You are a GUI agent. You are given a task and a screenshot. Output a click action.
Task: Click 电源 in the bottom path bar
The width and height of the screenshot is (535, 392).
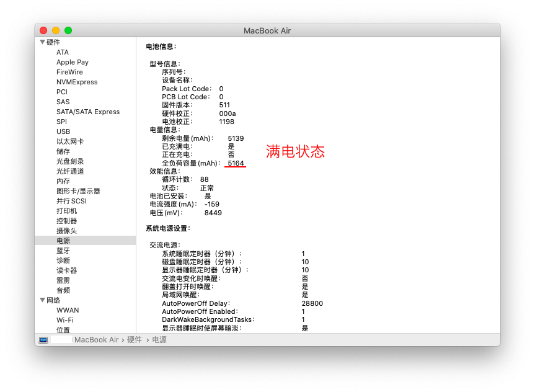pyautogui.click(x=159, y=340)
